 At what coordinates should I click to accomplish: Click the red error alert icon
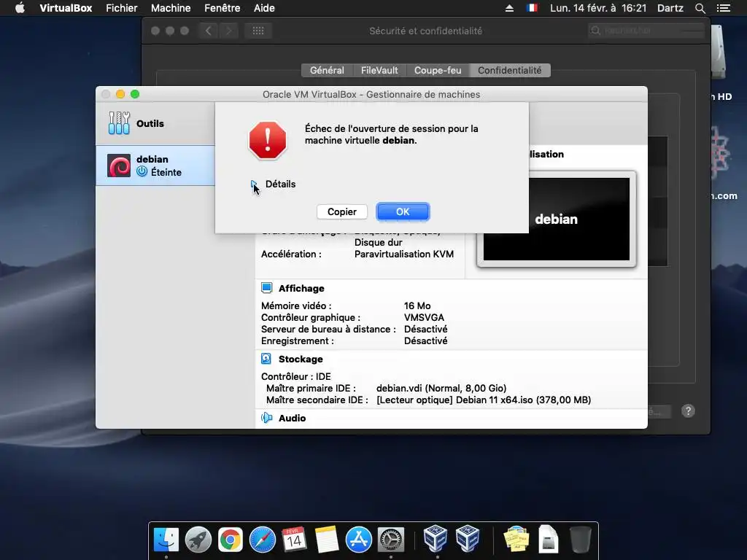click(268, 141)
